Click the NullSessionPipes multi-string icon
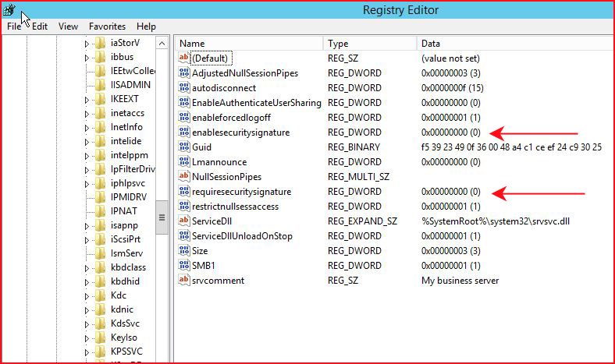The image size is (615, 364). click(x=184, y=176)
